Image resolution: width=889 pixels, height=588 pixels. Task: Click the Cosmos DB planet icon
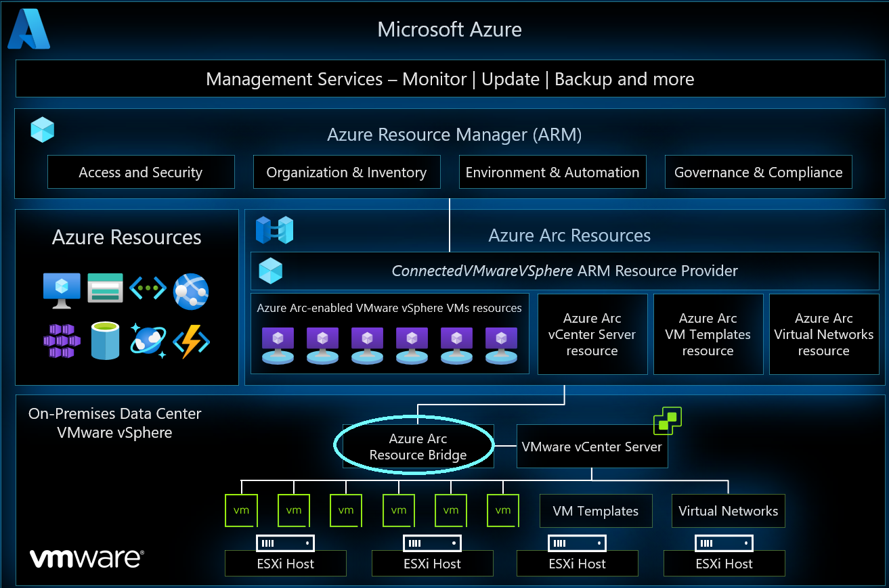click(x=148, y=340)
